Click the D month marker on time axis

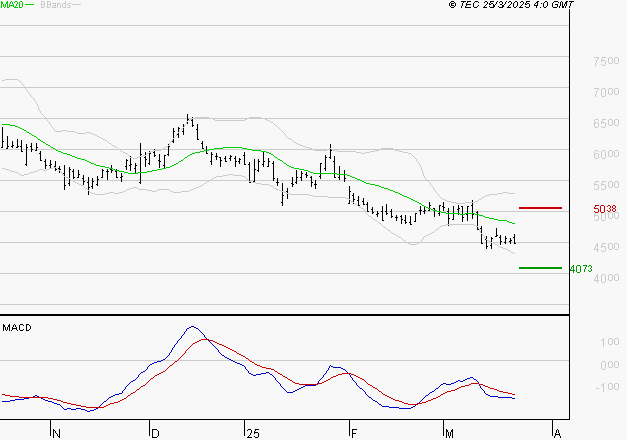(x=155, y=434)
